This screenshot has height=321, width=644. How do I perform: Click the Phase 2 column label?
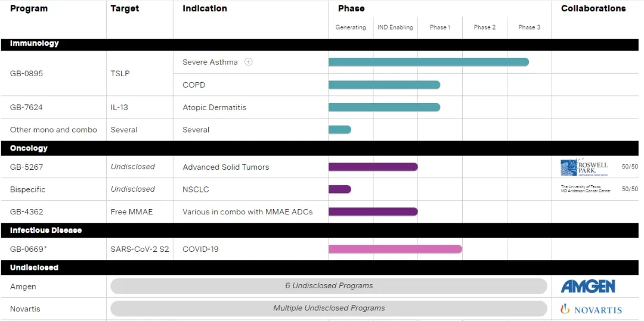tap(485, 27)
